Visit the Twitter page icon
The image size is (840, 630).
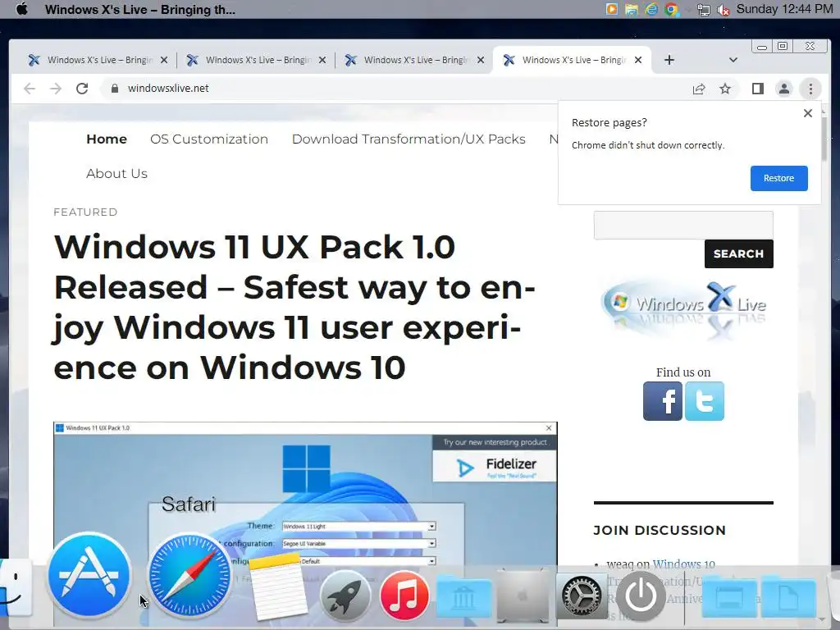tap(705, 401)
